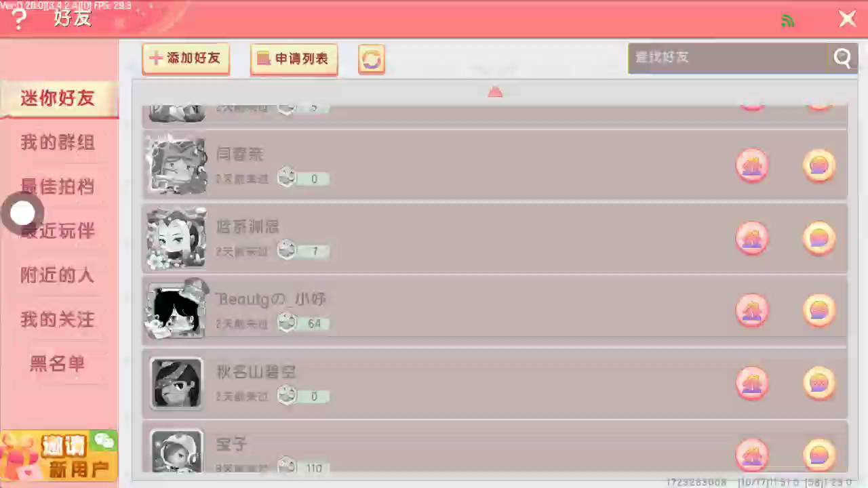Open the 附近的人 tab
The height and width of the screenshot is (488, 868).
pyautogui.click(x=58, y=275)
